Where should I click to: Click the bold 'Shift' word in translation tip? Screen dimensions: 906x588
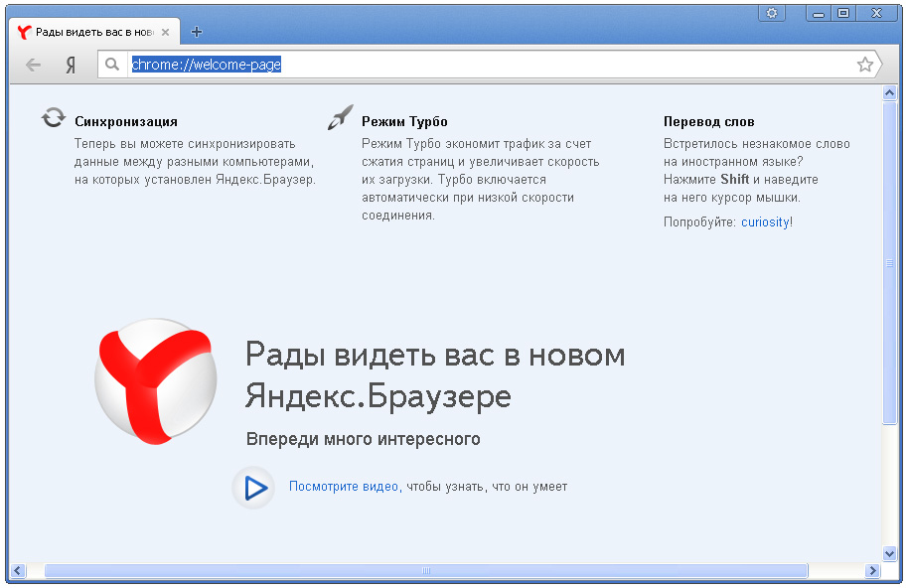click(734, 179)
